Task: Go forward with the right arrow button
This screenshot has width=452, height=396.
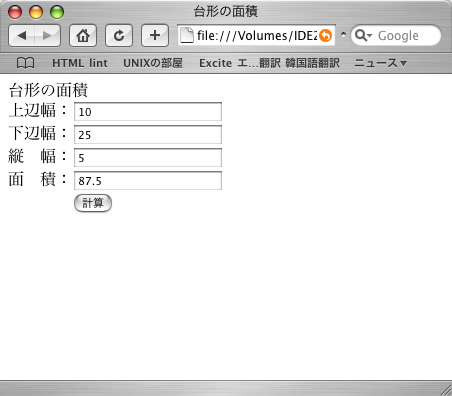Action: click(47, 35)
